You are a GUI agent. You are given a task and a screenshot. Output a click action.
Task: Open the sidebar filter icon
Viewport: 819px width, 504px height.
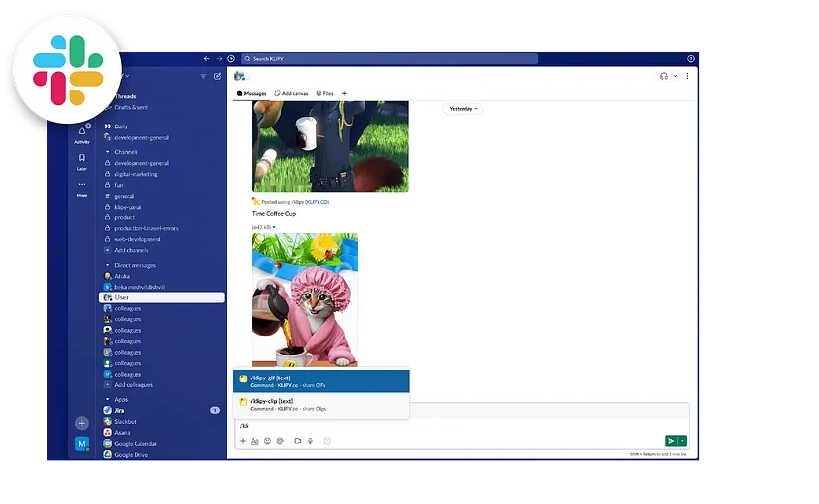[203, 76]
